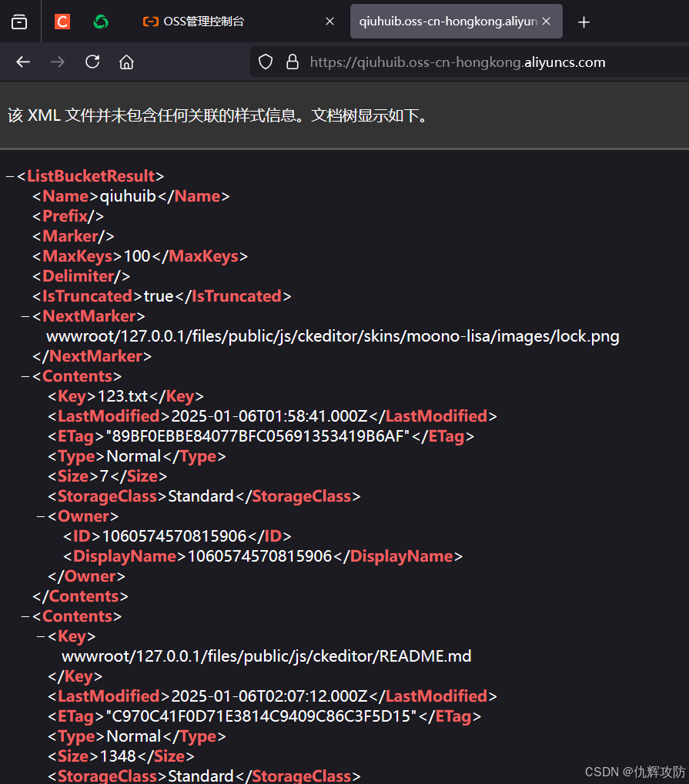Viewport: 689px width, 784px height.
Task: Reload the current page
Action: (x=92, y=62)
